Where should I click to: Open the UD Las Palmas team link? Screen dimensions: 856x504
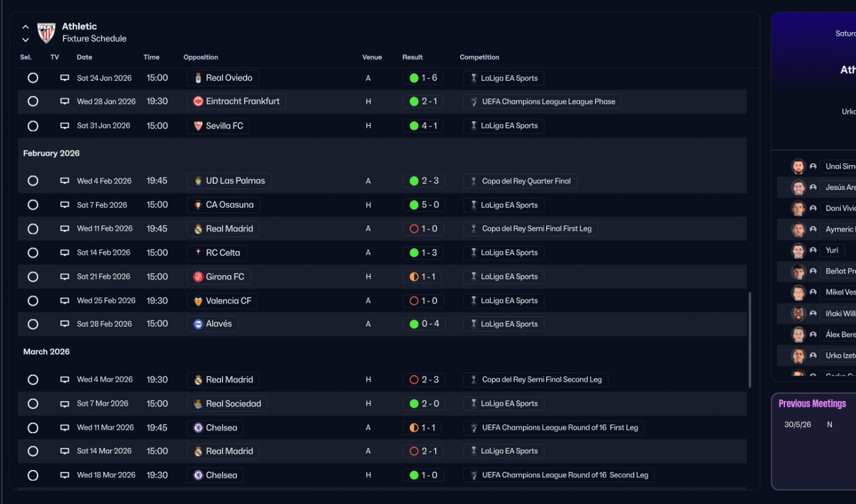click(x=235, y=181)
